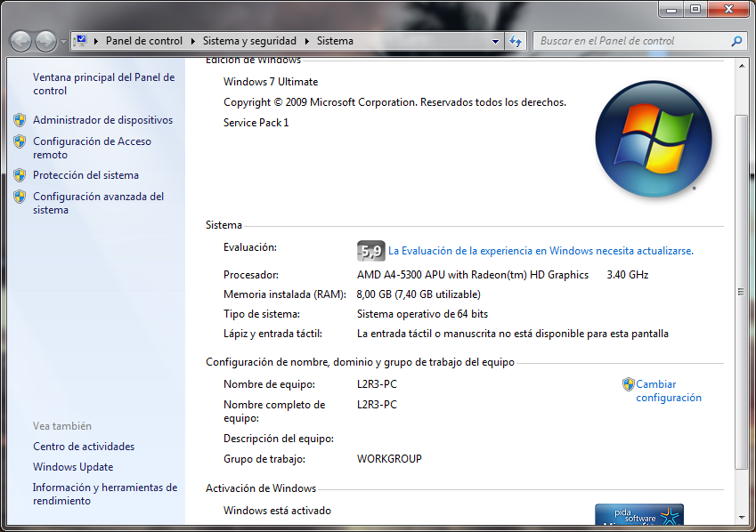The height and width of the screenshot is (532, 756).
Task: Open the address bar history dropdown
Action: pyautogui.click(x=495, y=42)
